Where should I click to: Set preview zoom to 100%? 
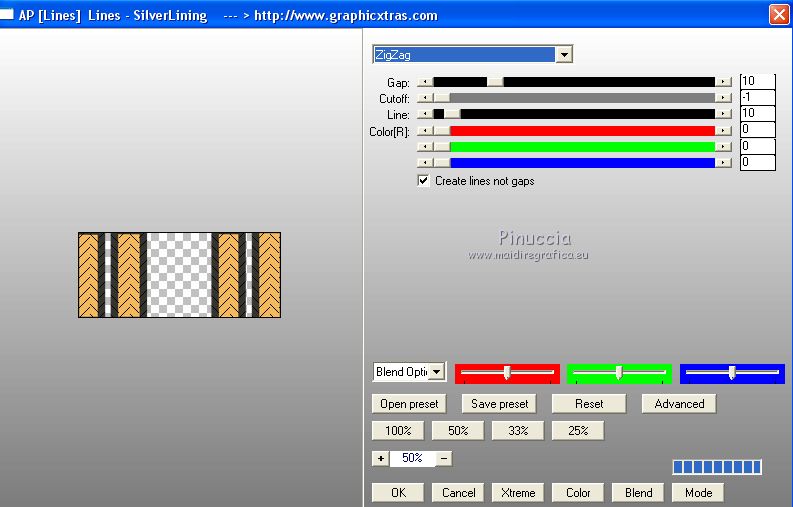(398, 431)
